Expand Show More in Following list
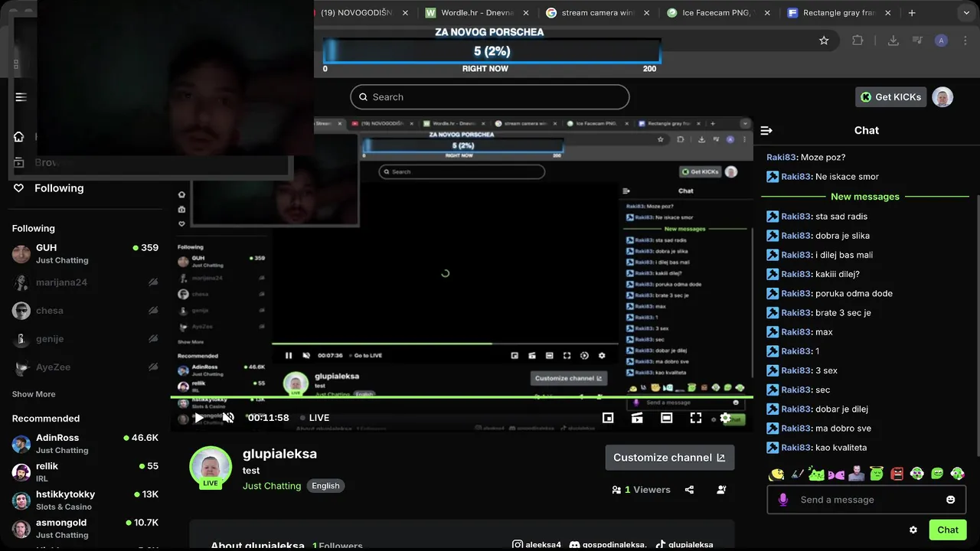This screenshot has height=551, width=980. coord(34,394)
